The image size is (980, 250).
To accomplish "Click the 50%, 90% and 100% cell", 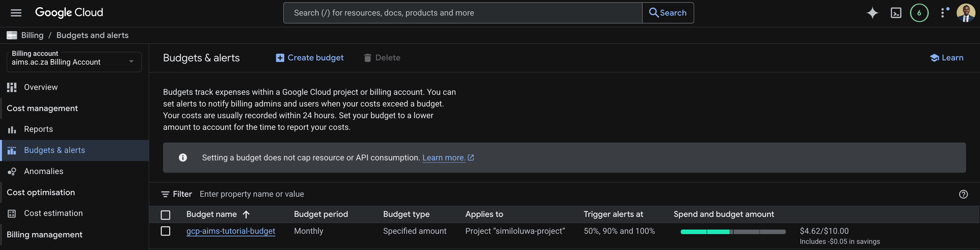I will point(619,231).
